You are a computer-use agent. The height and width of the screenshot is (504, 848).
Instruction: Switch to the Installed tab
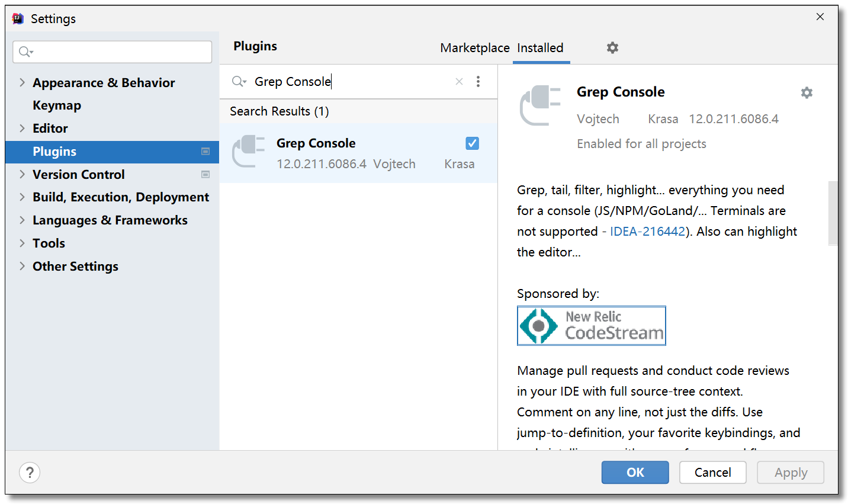(540, 48)
